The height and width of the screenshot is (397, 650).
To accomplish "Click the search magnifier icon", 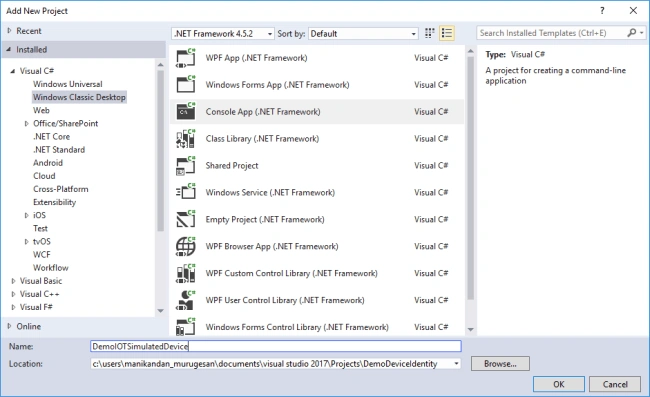I will pos(632,33).
